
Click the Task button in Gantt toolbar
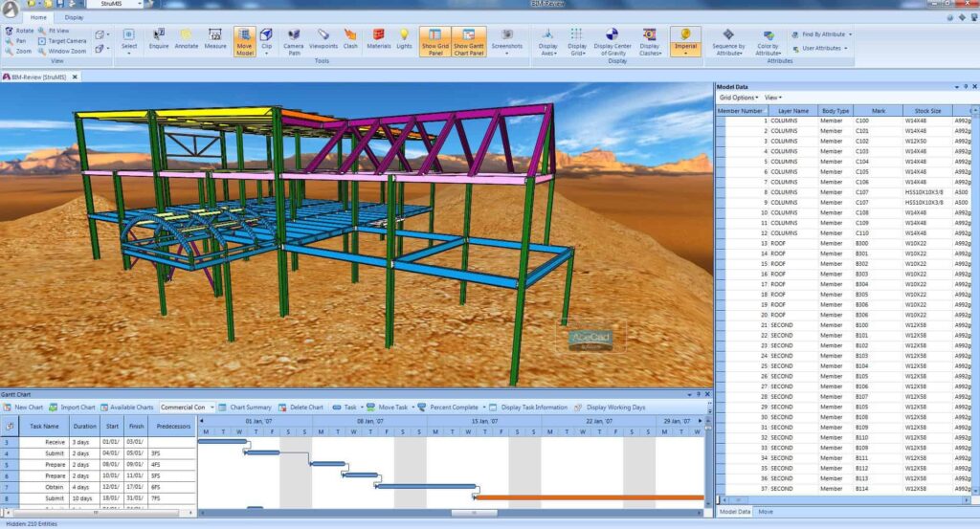pyautogui.click(x=345, y=408)
